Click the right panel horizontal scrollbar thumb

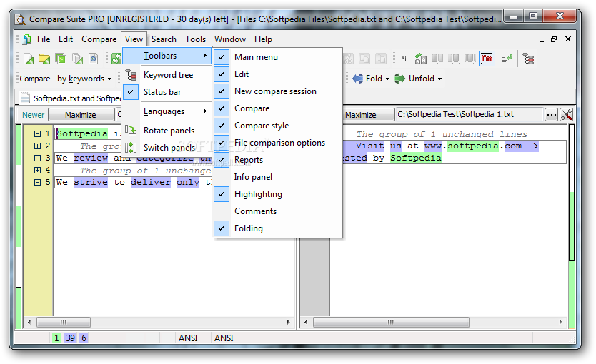391,323
